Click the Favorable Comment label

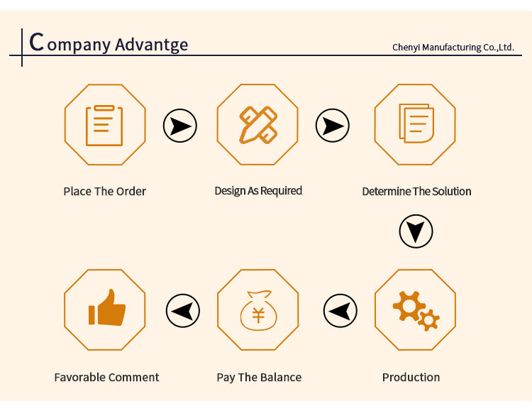(x=106, y=377)
